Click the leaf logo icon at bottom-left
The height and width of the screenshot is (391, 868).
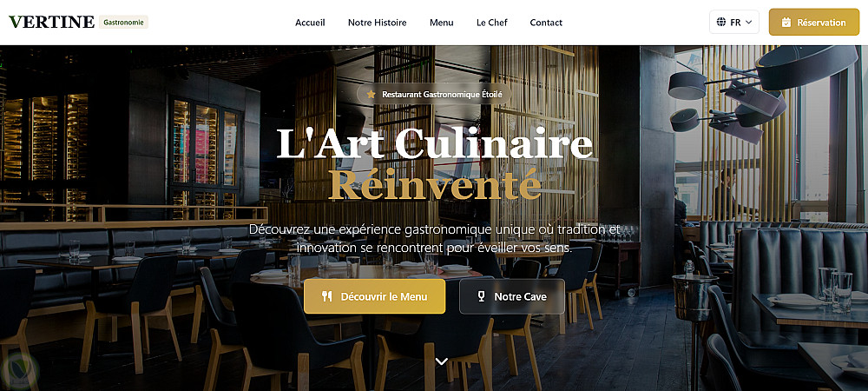pyautogui.click(x=20, y=370)
